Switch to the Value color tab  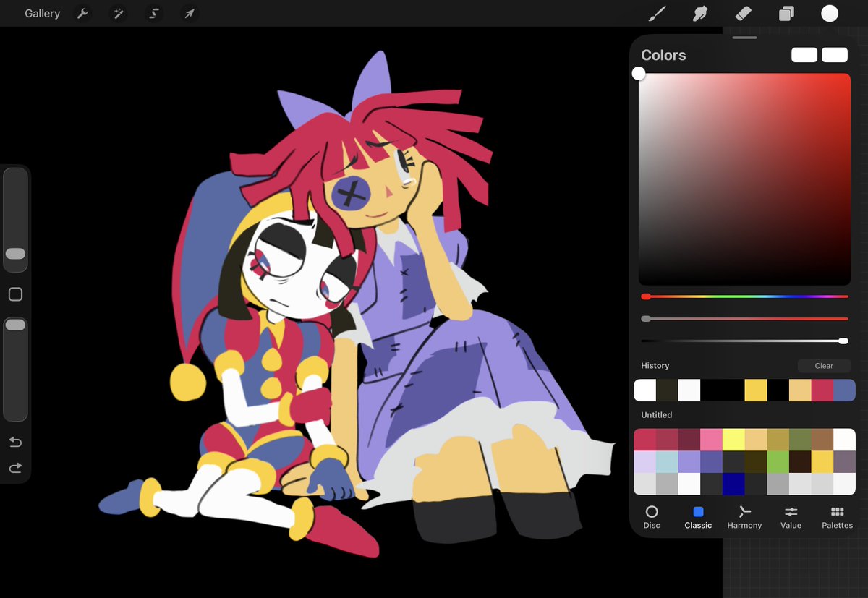click(x=791, y=517)
